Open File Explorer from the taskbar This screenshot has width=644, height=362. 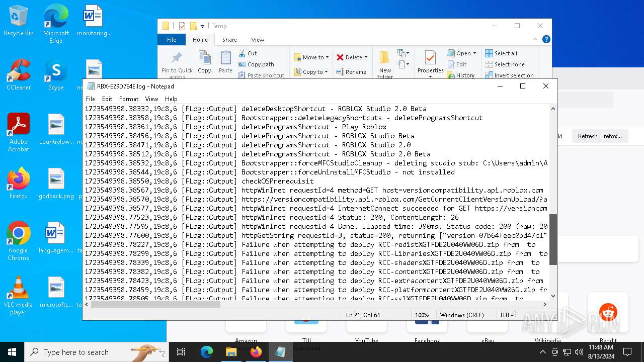(231, 352)
